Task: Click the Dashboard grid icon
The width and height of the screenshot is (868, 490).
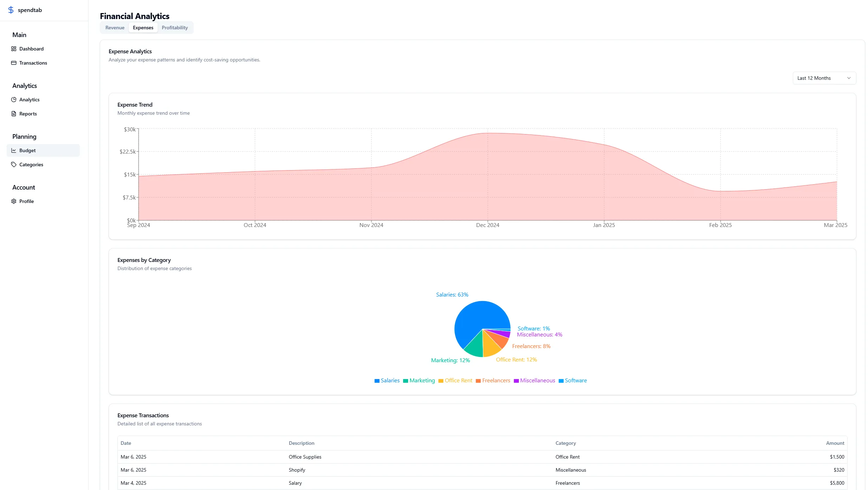Action: point(14,49)
